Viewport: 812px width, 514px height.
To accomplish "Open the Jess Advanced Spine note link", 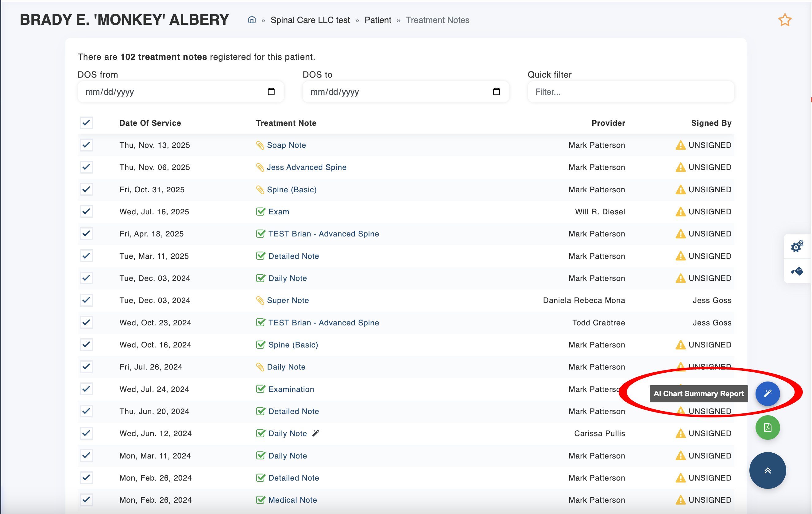I will click(306, 167).
